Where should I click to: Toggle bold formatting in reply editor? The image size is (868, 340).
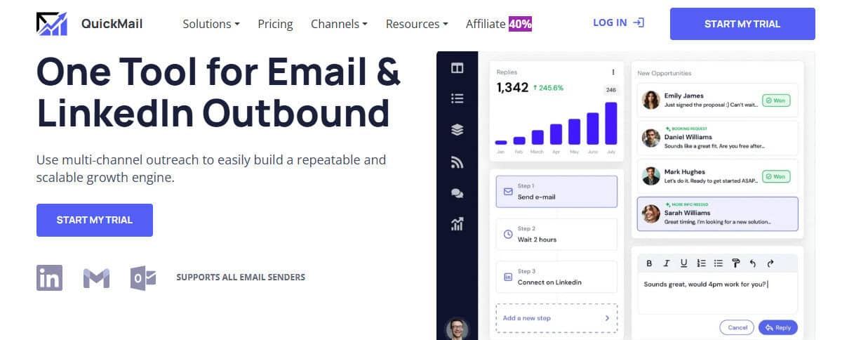[x=649, y=263]
